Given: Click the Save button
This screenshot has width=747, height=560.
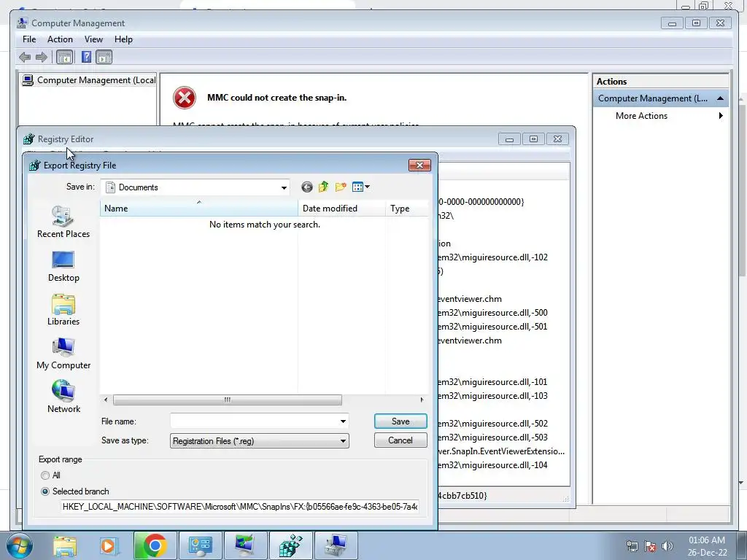Looking at the screenshot, I should point(400,421).
